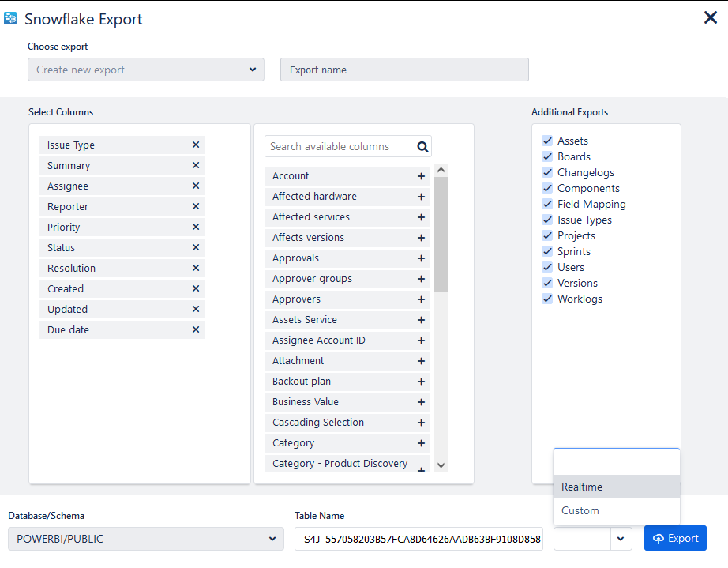Remove the Priority column from selection

coord(196,228)
